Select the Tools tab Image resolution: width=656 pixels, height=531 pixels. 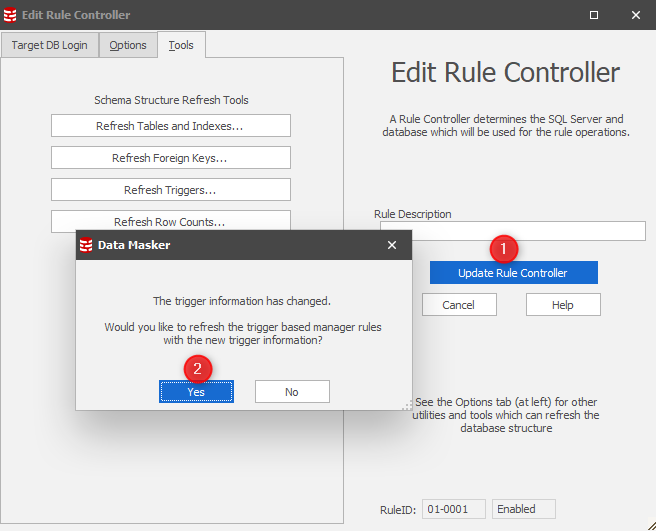click(181, 45)
